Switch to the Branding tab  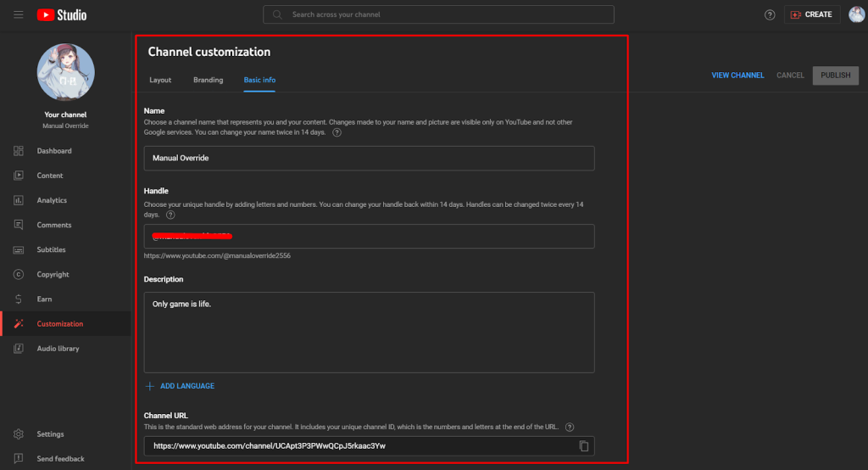(x=209, y=80)
